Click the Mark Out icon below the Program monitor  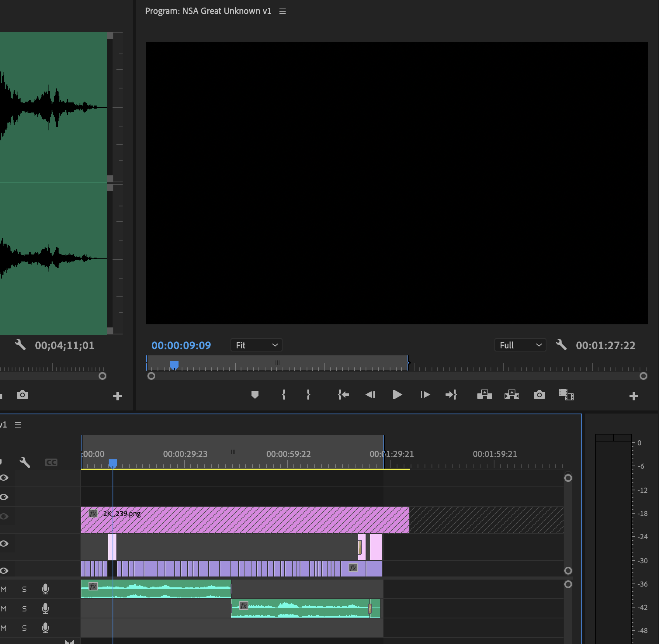coord(309,395)
